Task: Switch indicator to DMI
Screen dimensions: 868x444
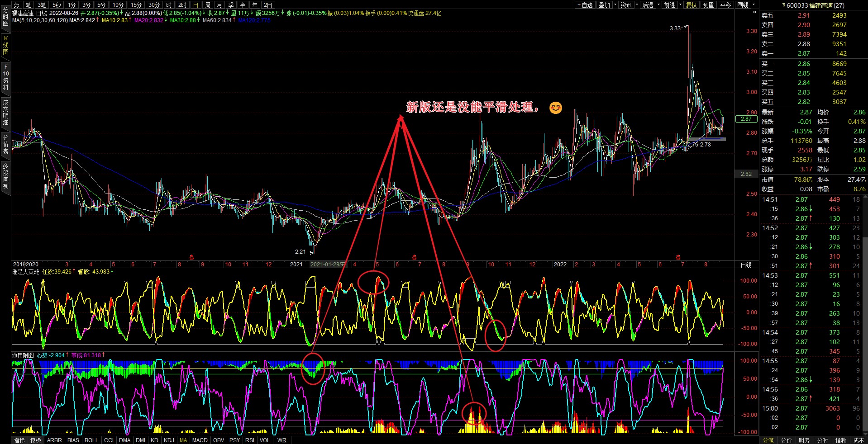Action: pos(140,440)
